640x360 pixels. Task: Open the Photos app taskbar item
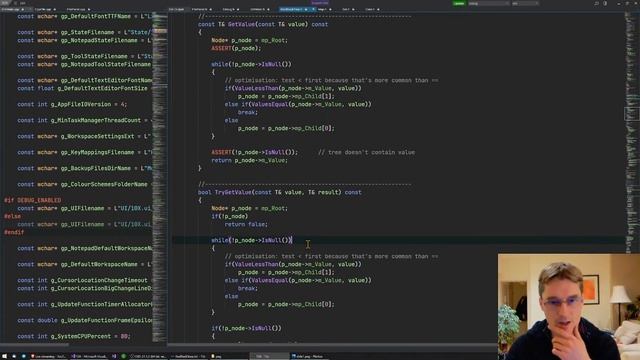click(x=308, y=356)
